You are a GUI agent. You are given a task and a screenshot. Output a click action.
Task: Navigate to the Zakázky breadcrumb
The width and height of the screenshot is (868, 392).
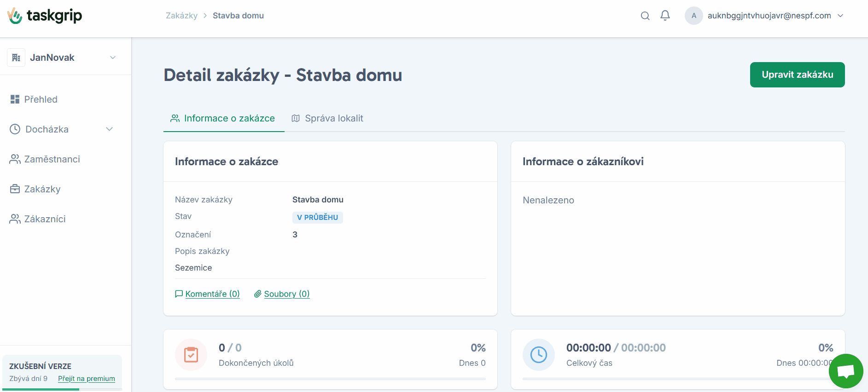tap(181, 16)
